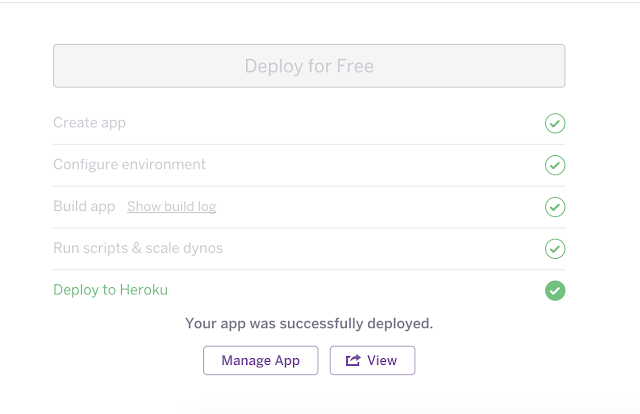
Task: Click the Deploy for Free button
Action: tap(309, 66)
